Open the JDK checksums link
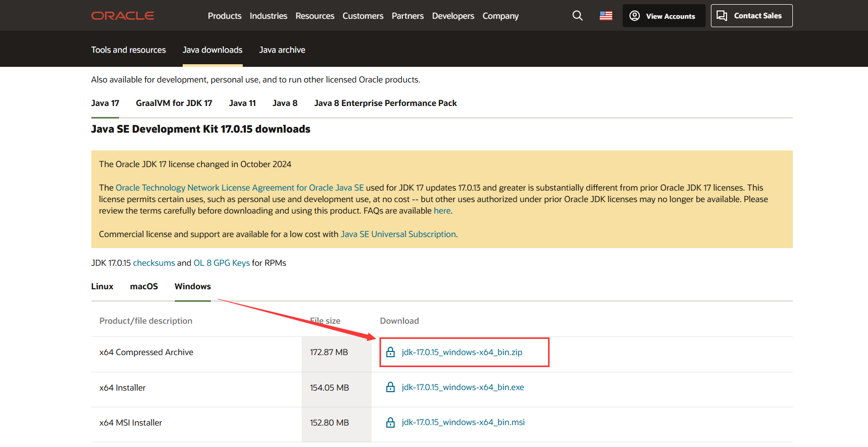Image resolution: width=868 pixels, height=447 pixels. pos(154,263)
